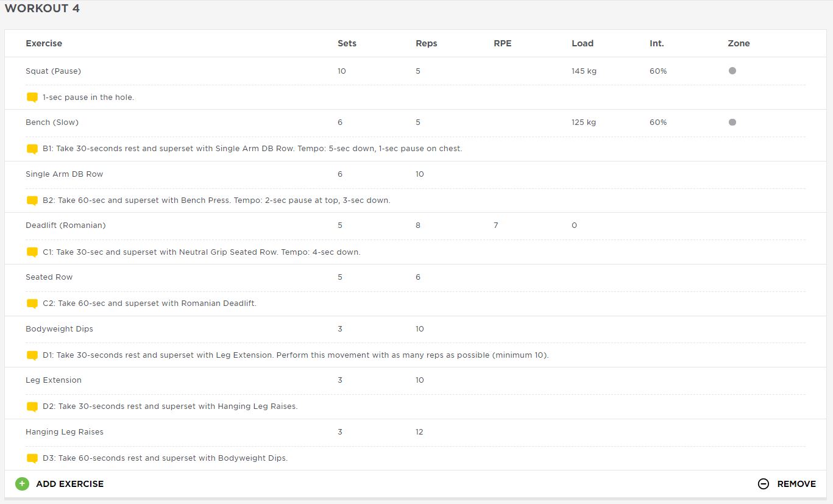833x504 pixels.
Task: Click the RPE column header
Action: coord(503,43)
